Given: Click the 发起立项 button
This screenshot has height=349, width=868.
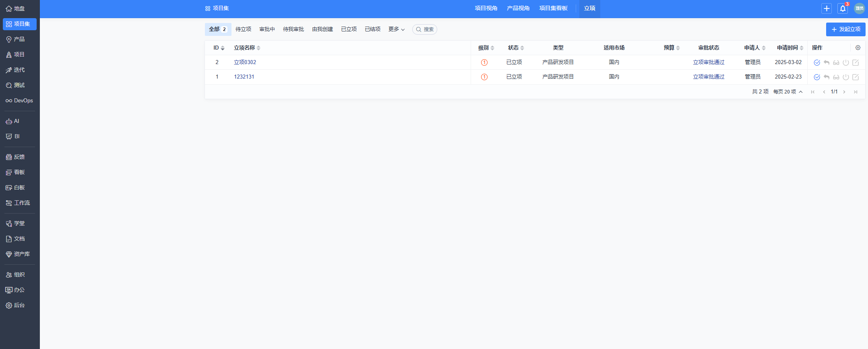Looking at the screenshot, I should tap(846, 29).
